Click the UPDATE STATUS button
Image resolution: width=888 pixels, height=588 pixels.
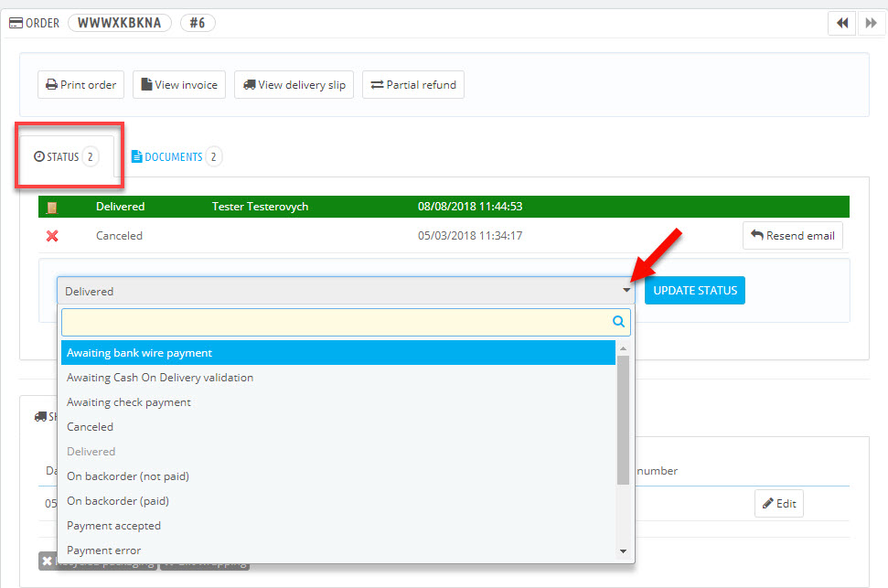click(x=693, y=290)
